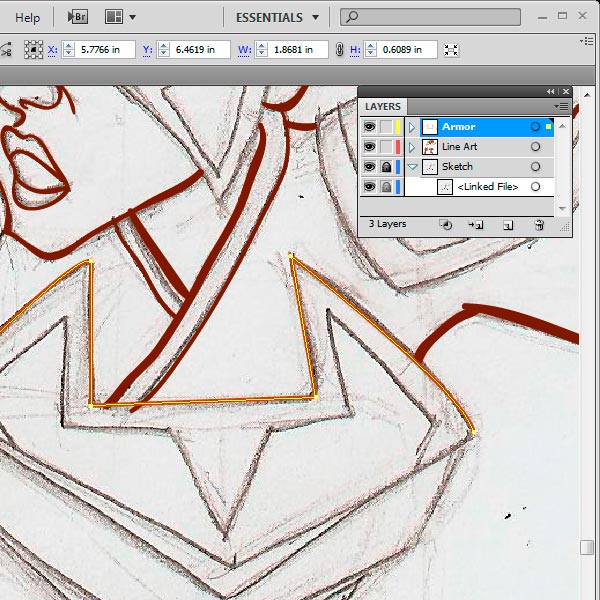Open the Help menu

(x=28, y=17)
